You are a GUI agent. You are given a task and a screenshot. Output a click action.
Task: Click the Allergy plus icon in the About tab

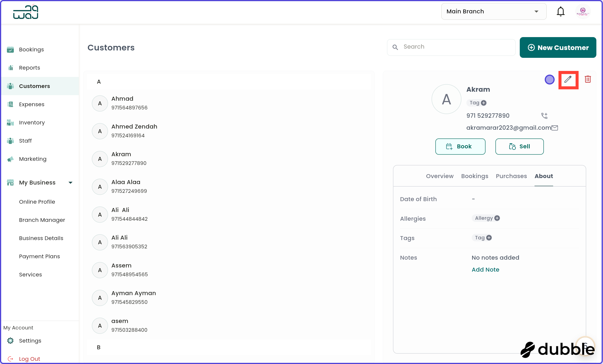[497, 218]
